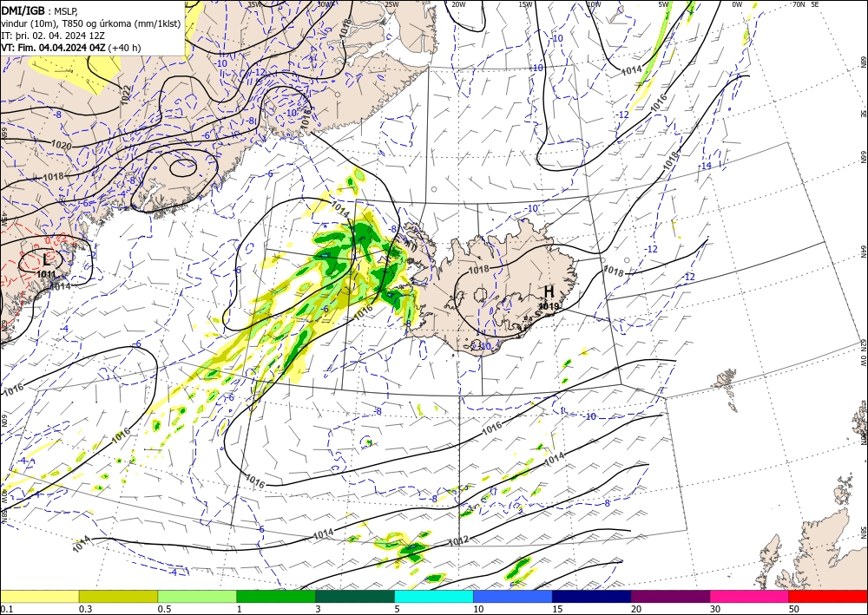This screenshot has width=868, height=615.
Task: Click the legend value label 30
Action: tap(715, 609)
